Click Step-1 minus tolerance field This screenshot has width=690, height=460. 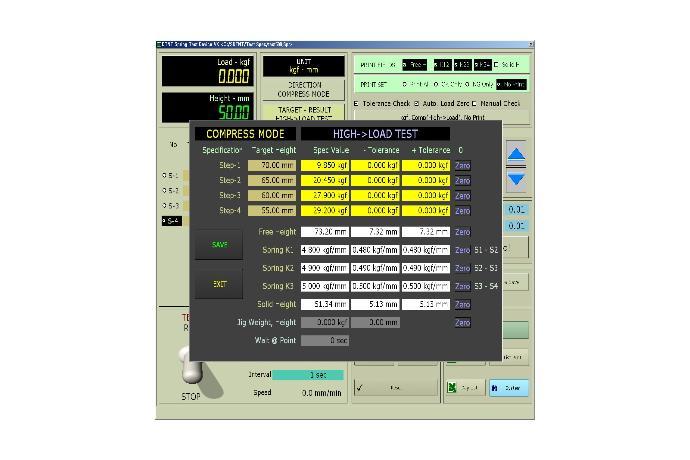pos(375,166)
